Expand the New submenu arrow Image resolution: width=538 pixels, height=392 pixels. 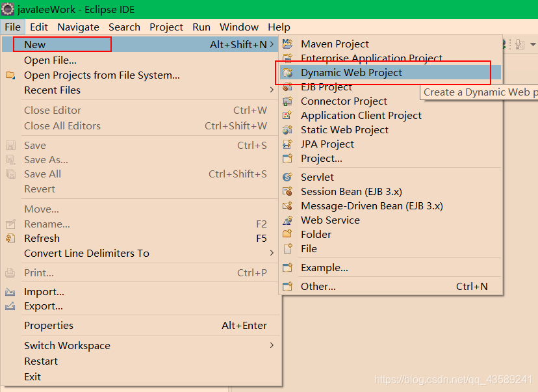coord(272,44)
